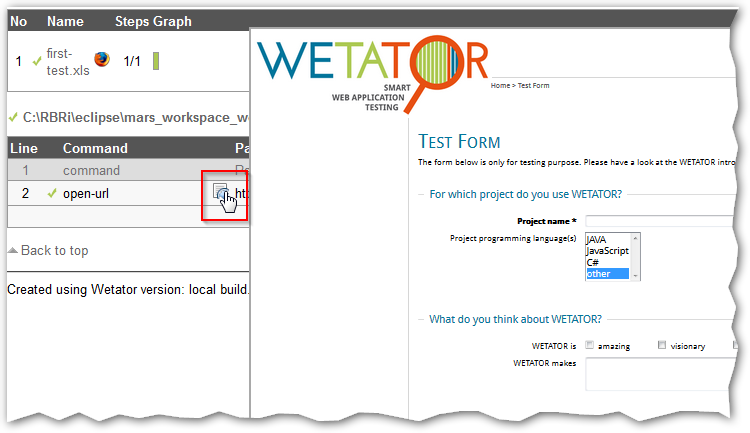Click the 1/1 steps value
This screenshot has width=750, height=433.
pos(132,61)
